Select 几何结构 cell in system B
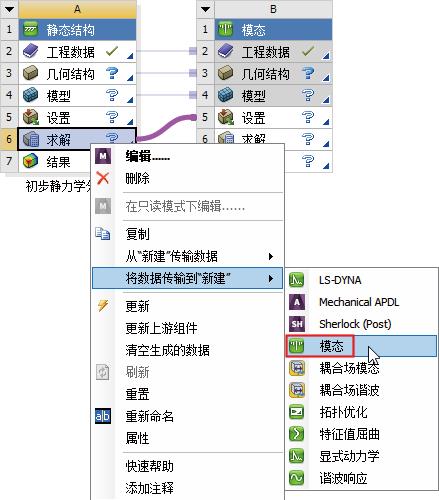 click(273, 73)
